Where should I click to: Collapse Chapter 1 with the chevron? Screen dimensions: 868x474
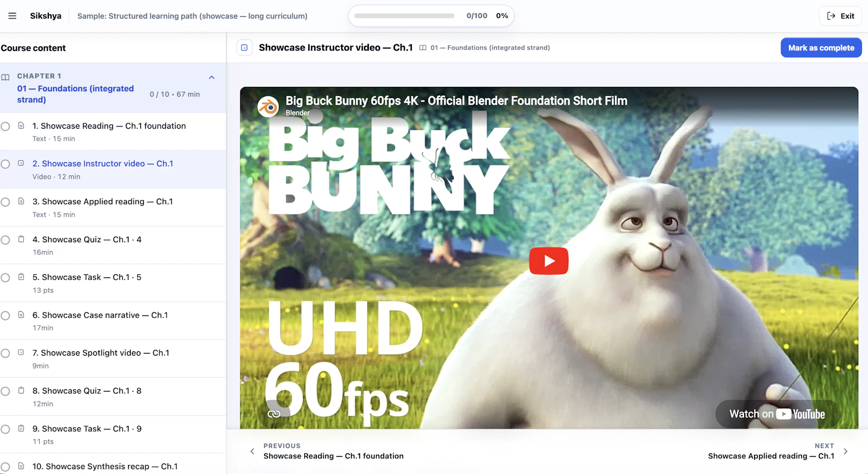(212, 77)
